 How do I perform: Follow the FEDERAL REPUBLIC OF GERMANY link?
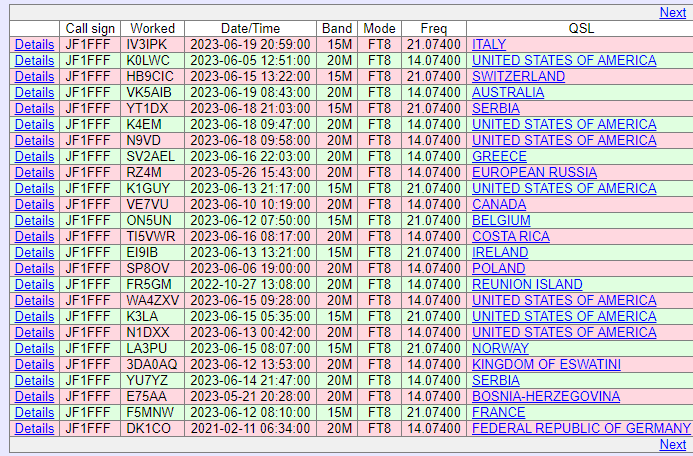[x=581, y=429]
